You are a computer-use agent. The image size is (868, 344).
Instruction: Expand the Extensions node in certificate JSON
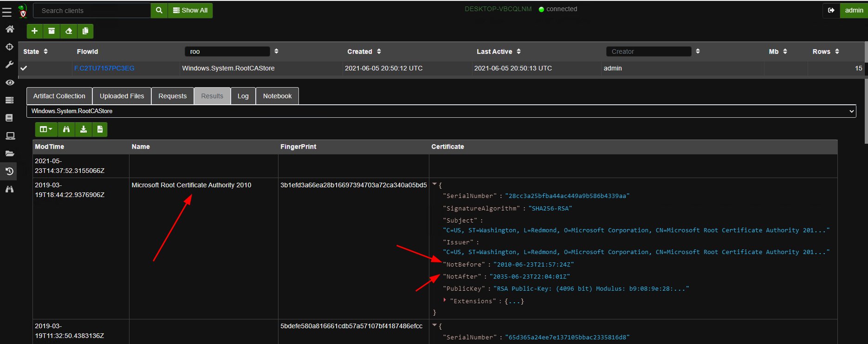point(445,300)
